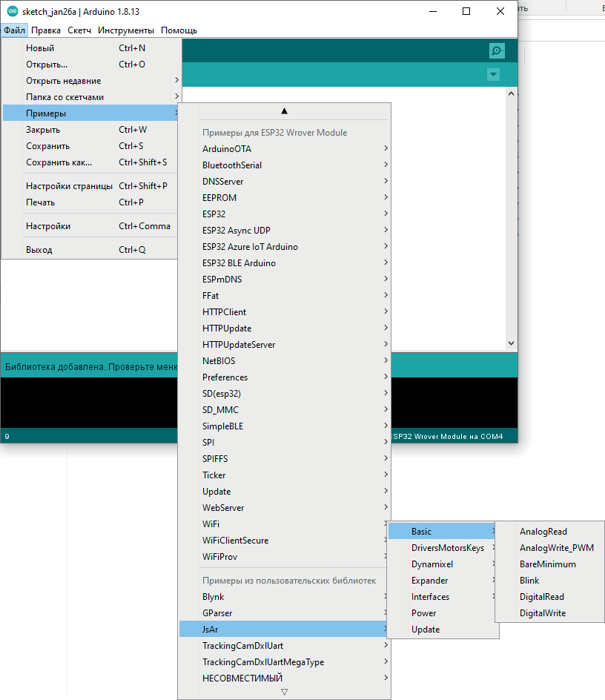Expand the Dynamixel examples submenu
The height and width of the screenshot is (700, 605).
click(432, 564)
